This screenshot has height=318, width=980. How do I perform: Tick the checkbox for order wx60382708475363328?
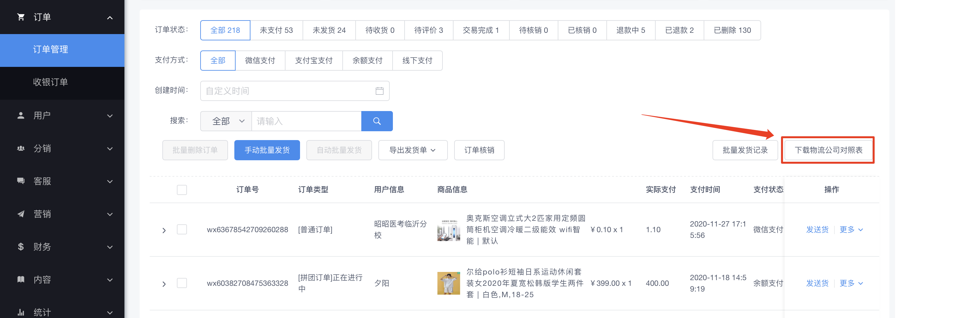(x=182, y=283)
